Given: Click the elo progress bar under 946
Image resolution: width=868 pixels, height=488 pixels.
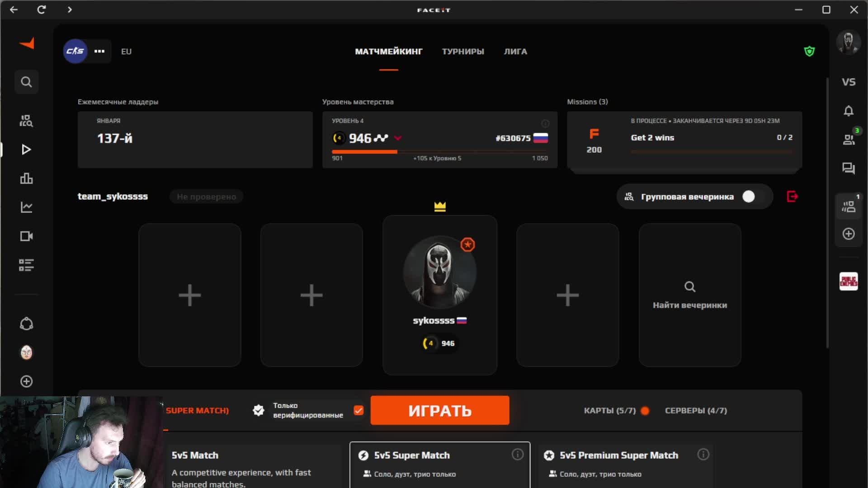Looking at the screenshot, I should pos(439,152).
